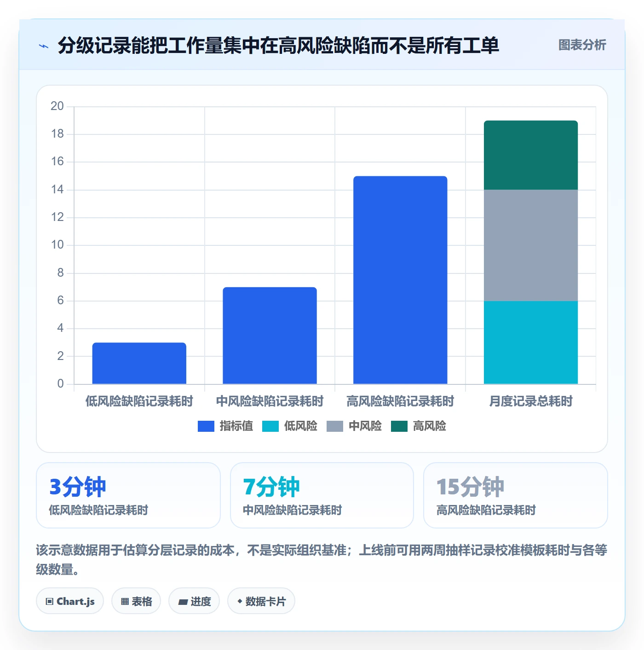644x650 pixels.
Task: Toggle the 高风险 legend color box
Action: pos(399,426)
